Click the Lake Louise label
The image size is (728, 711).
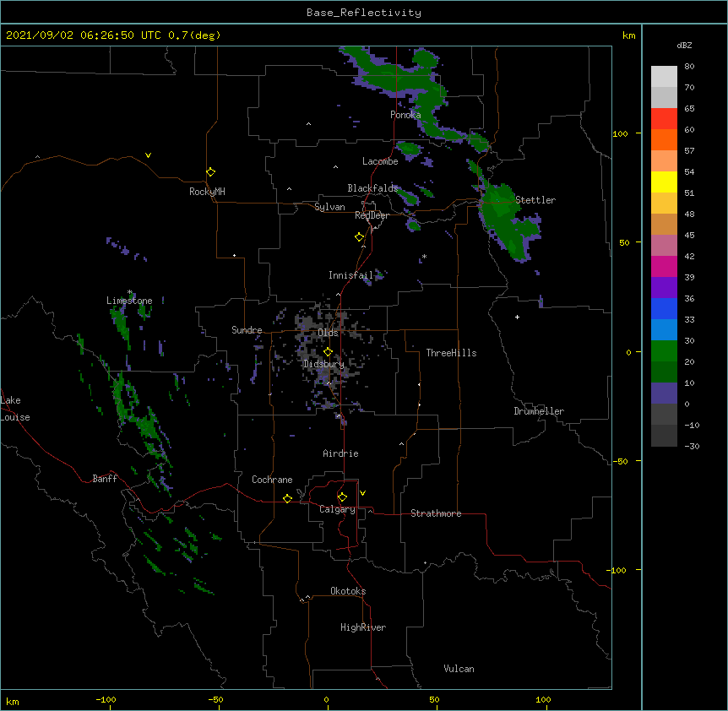pyautogui.click(x=15, y=409)
